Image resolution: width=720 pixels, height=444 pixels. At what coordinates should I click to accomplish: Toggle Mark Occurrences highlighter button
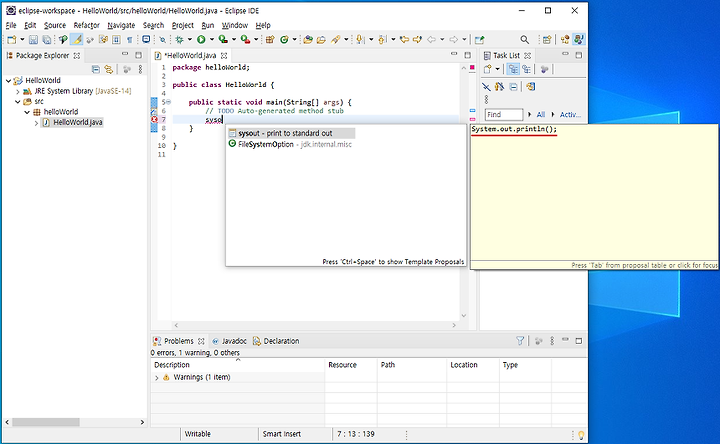pyautogui.click(x=77, y=40)
